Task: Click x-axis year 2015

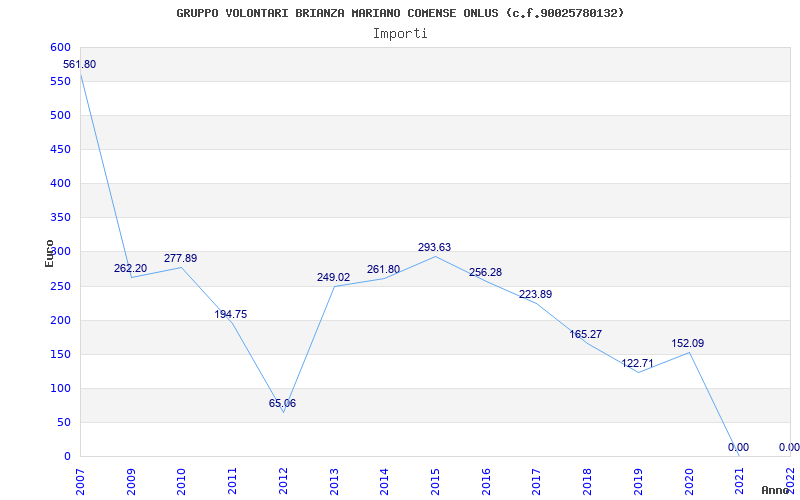Action: [435, 482]
